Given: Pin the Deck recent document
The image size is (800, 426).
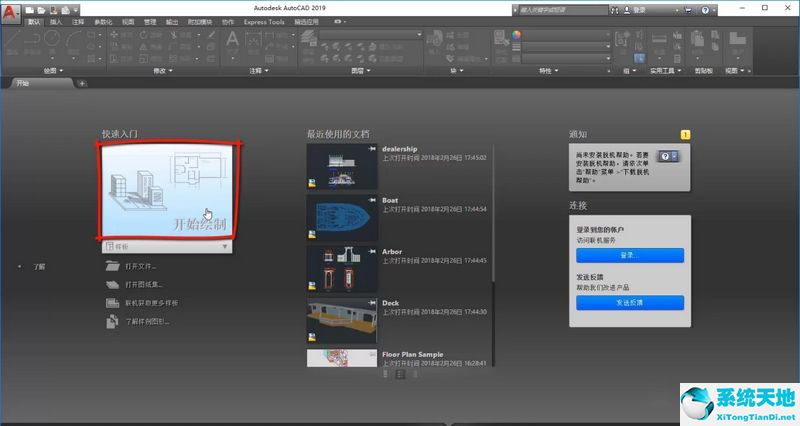Looking at the screenshot, I should [x=372, y=303].
